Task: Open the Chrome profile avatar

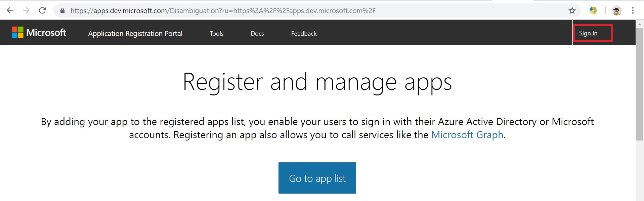Action: tap(616, 11)
